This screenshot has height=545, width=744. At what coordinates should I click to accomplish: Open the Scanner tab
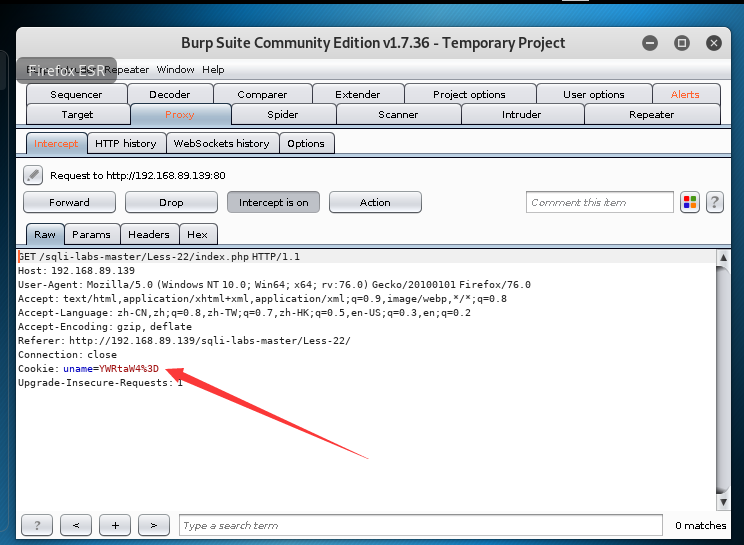pos(398,114)
